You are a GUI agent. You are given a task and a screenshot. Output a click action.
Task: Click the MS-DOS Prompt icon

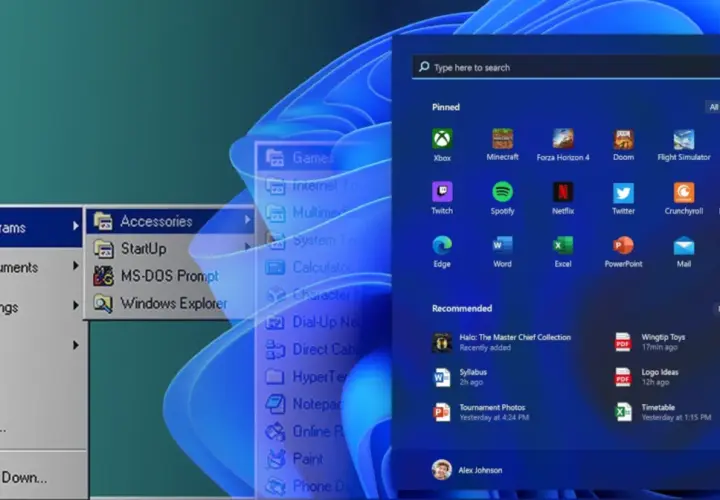103,276
